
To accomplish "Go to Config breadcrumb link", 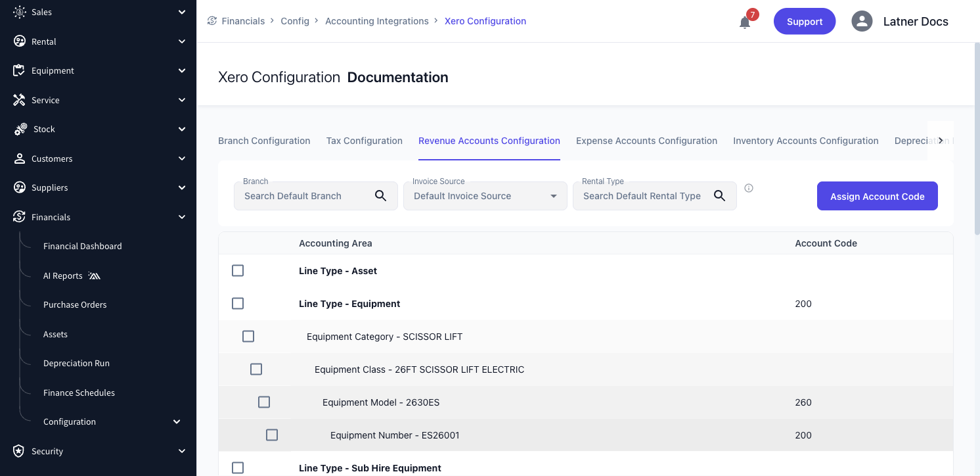I will [295, 21].
